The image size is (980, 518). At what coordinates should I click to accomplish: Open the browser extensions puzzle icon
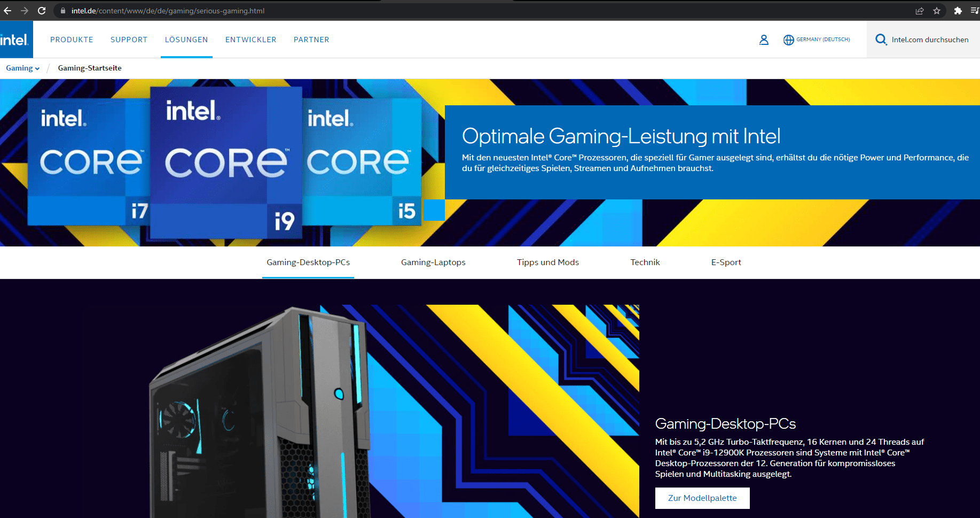958,11
